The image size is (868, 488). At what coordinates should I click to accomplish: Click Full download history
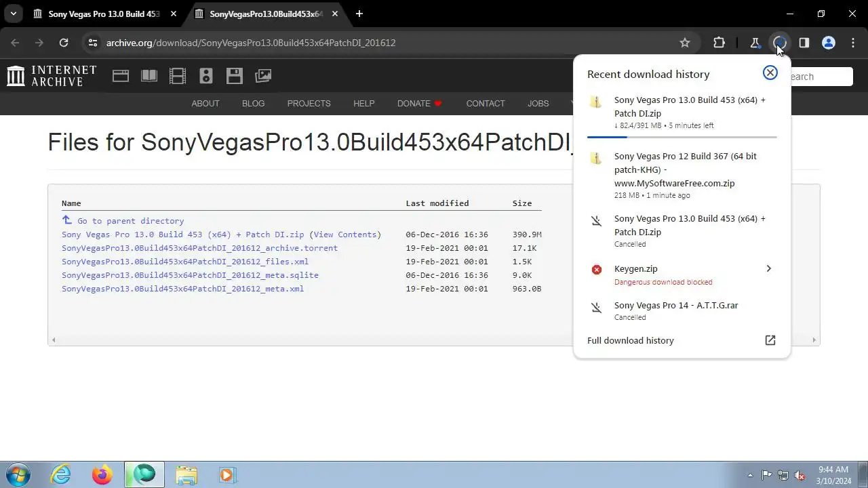click(631, 340)
